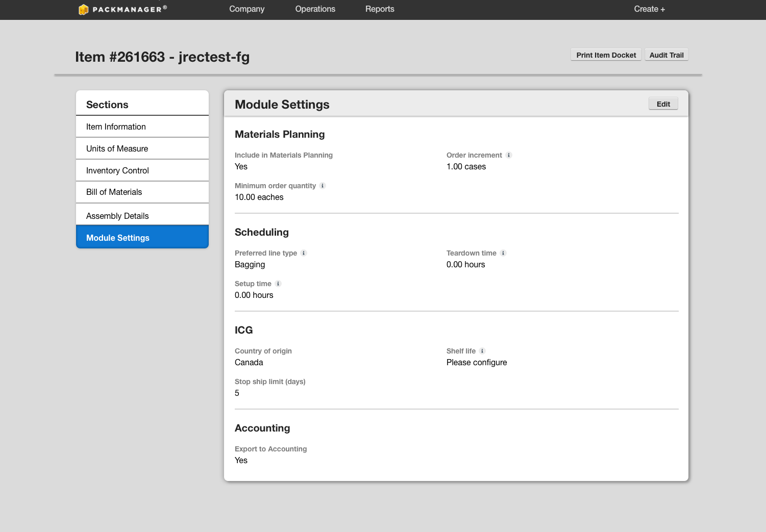Click the ICG heading
The height and width of the screenshot is (532, 766).
tap(244, 330)
